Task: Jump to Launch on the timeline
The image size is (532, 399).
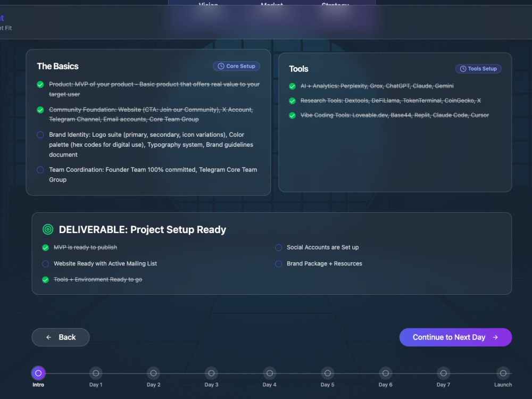Action: 503,373
